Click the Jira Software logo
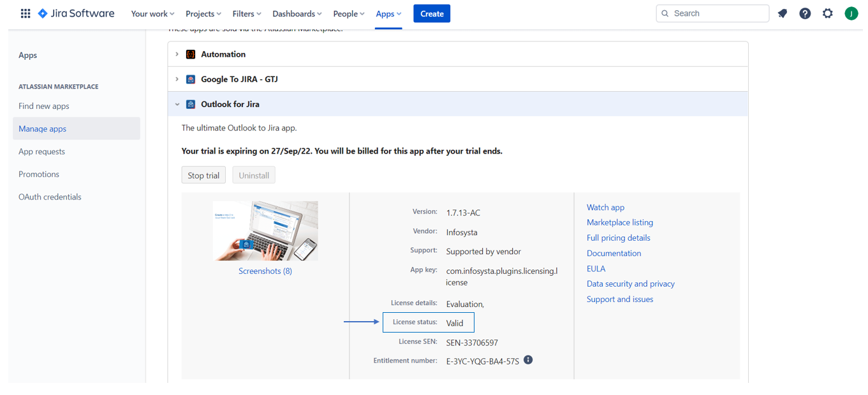This screenshot has height=395, width=868. (x=76, y=13)
